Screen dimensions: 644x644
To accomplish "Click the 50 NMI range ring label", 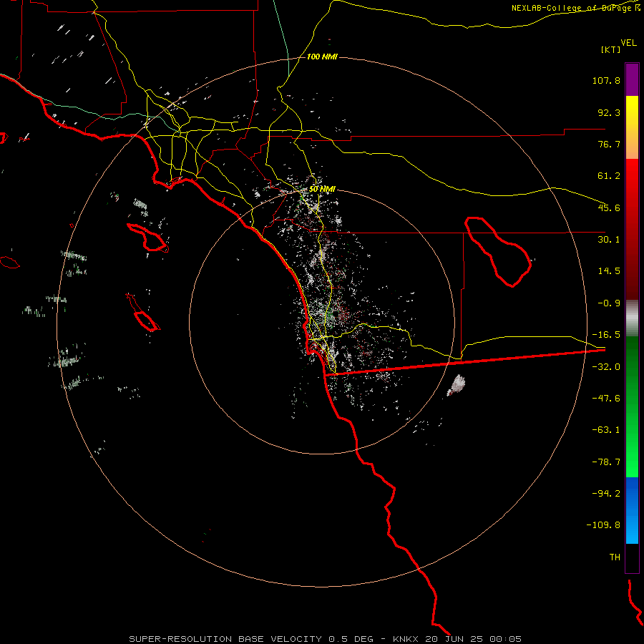I will (322, 190).
